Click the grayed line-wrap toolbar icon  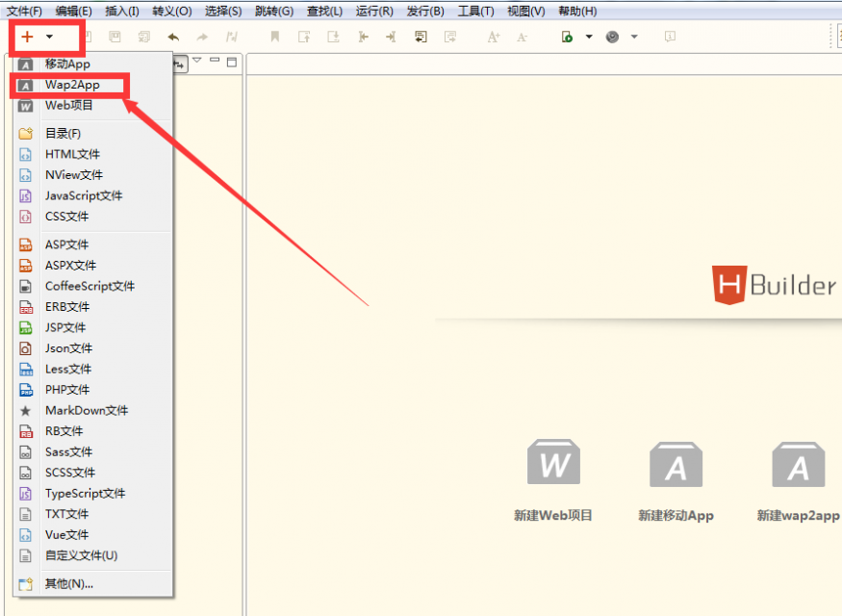click(450, 37)
